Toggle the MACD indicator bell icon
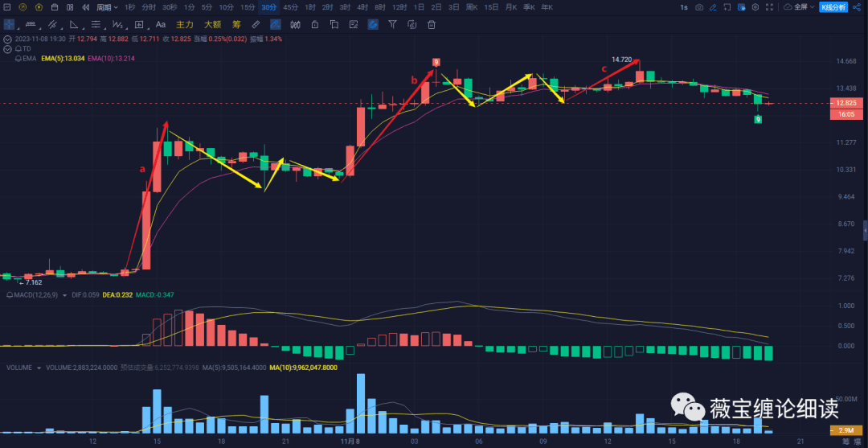 (10, 295)
